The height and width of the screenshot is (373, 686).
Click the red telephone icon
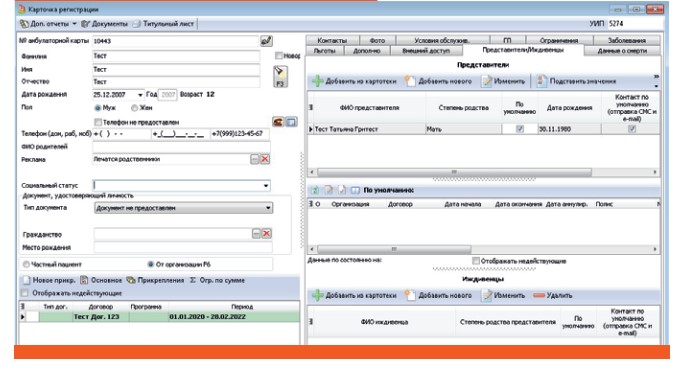point(278,122)
